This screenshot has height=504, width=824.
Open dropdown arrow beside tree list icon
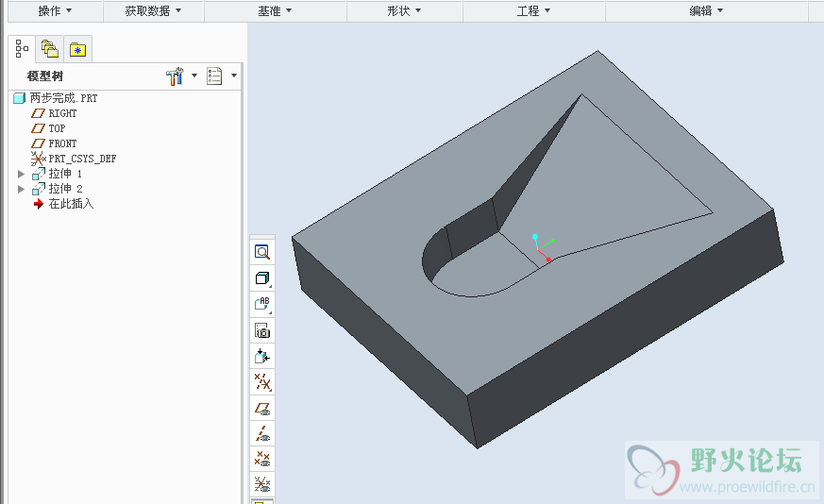click(x=234, y=76)
